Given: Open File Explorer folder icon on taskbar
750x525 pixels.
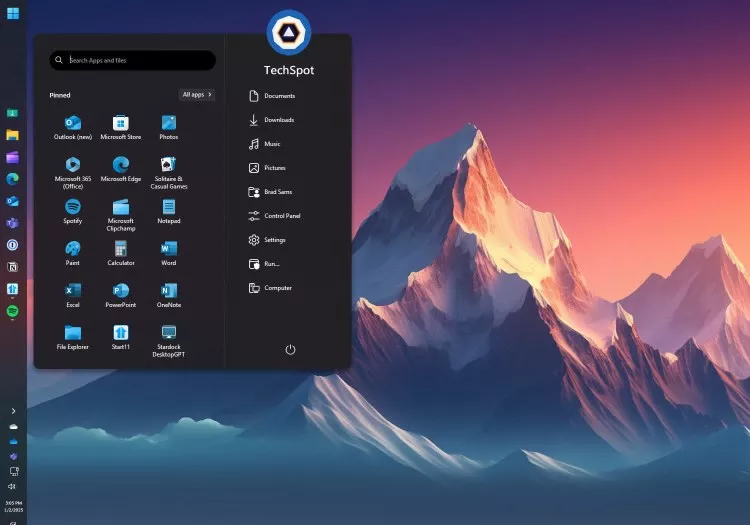Looking at the screenshot, I should point(12,135).
